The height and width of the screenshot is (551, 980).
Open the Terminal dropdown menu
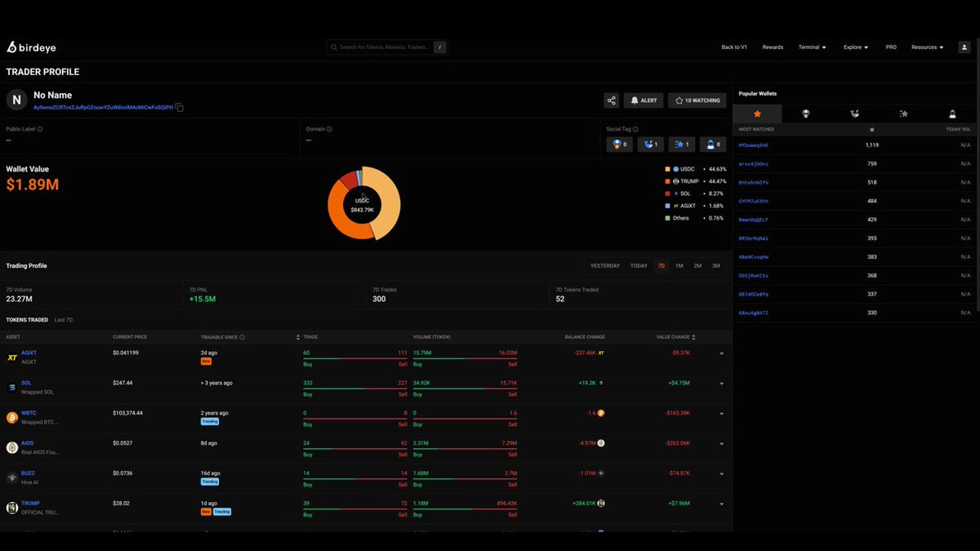(812, 47)
